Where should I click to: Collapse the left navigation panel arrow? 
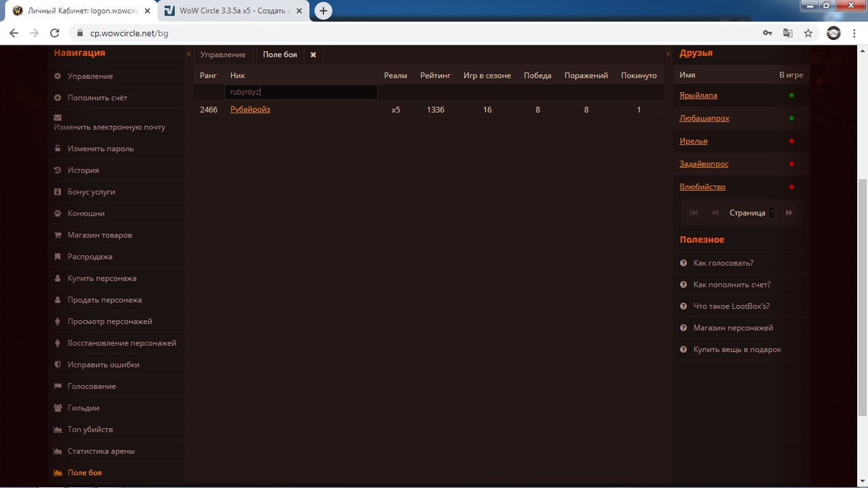pyautogui.click(x=189, y=54)
